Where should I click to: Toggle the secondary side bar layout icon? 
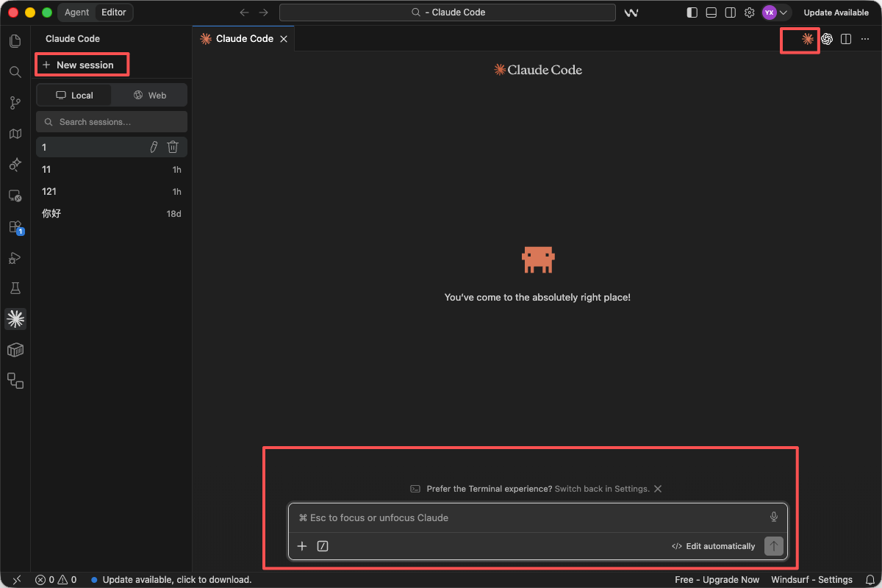tap(731, 12)
